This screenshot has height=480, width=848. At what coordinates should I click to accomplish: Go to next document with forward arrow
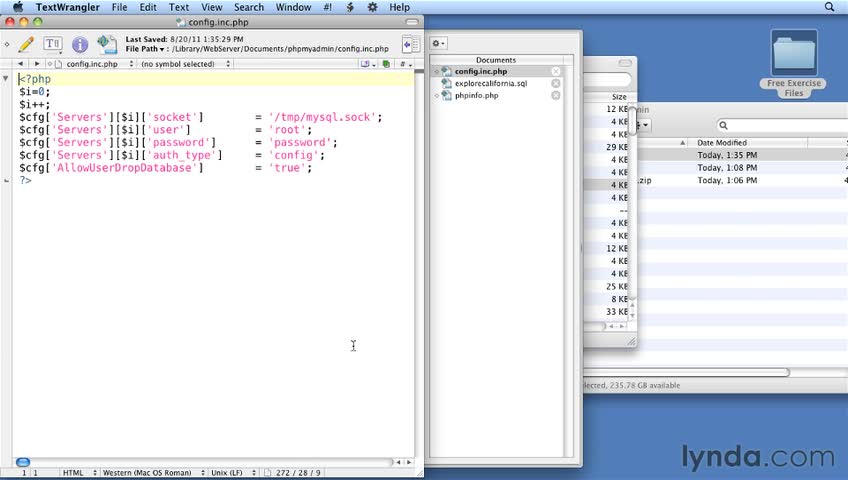[37, 64]
